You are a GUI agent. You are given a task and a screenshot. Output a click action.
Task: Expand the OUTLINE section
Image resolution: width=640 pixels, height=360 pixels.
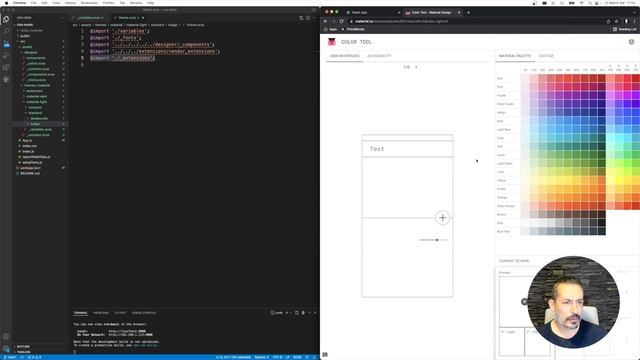[x=22, y=347]
